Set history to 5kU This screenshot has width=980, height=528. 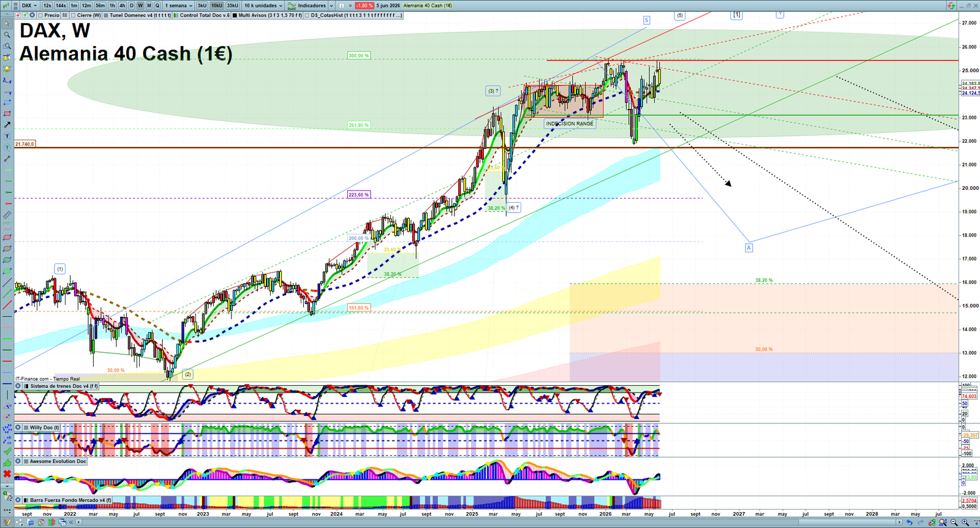[x=202, y=6]
